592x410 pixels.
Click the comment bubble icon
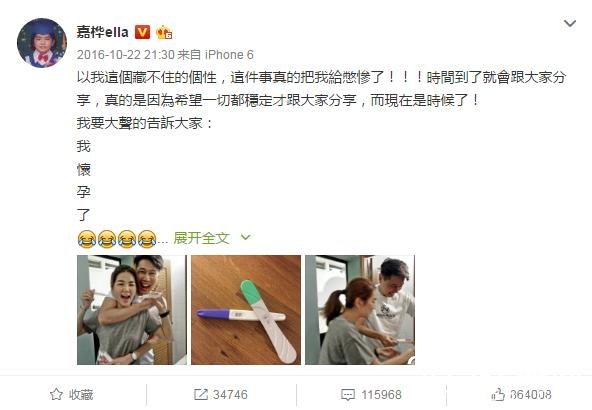pos(348,395)
